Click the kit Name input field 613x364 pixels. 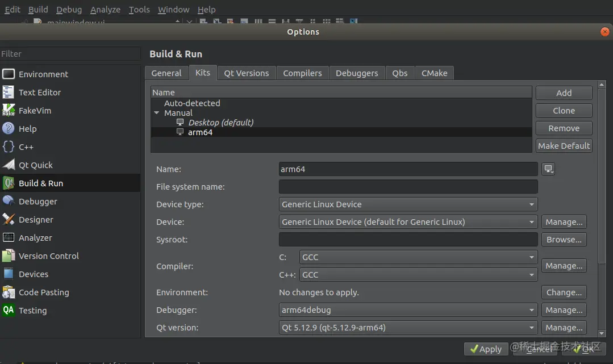(x=408, y=169)
